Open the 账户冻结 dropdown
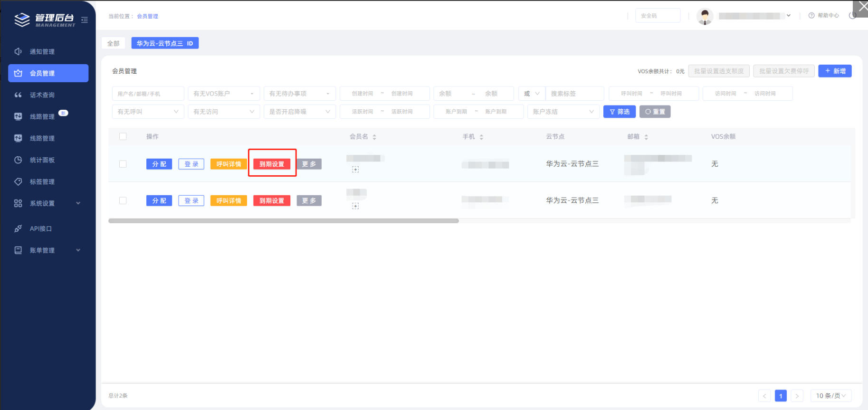Screen dimensions: 868x410 pyautogui.click(x=563, y=112)
